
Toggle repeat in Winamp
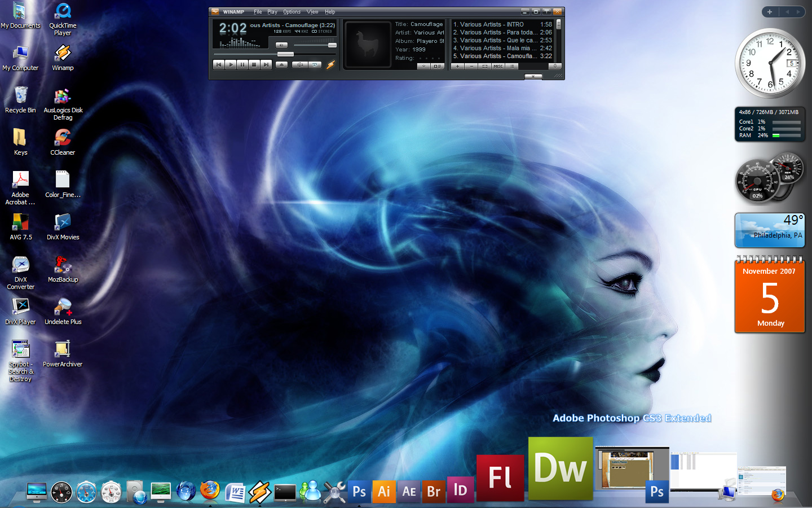coord(315,64)
